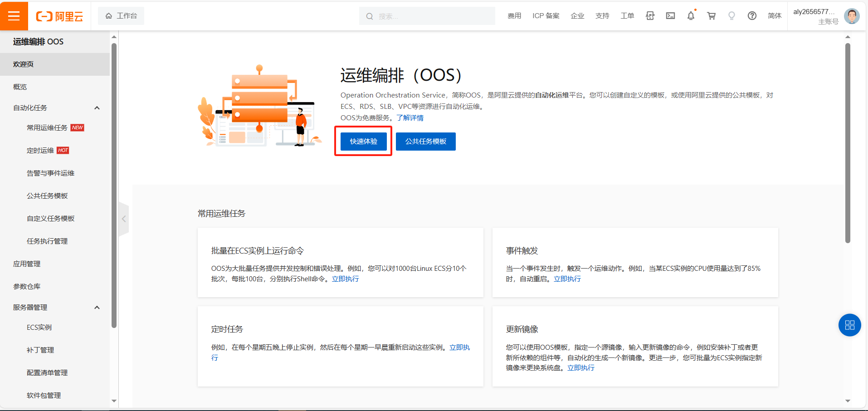Open the Cloud Shell terminal icon
Image resolution: width=868 pixels, height=411 pixels.
tap(670, 16)
